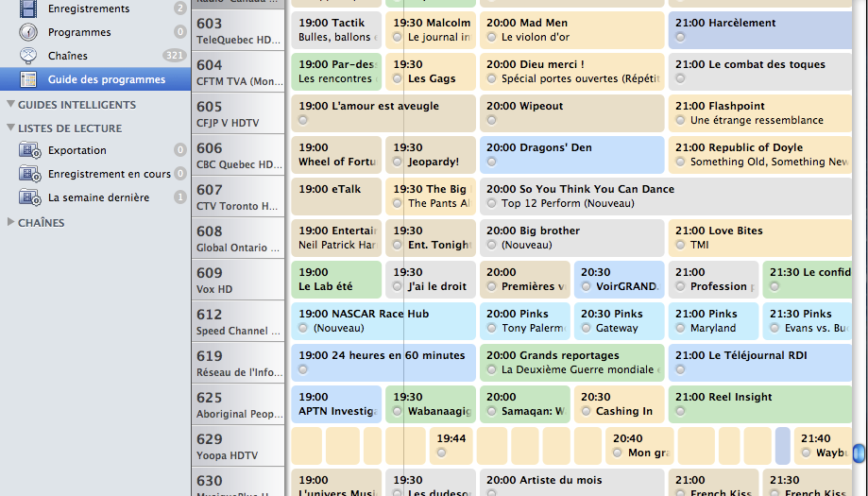Toggle recording for 20:00 Wipeout
Screen dimensions: 868x496
pos(492,121)
